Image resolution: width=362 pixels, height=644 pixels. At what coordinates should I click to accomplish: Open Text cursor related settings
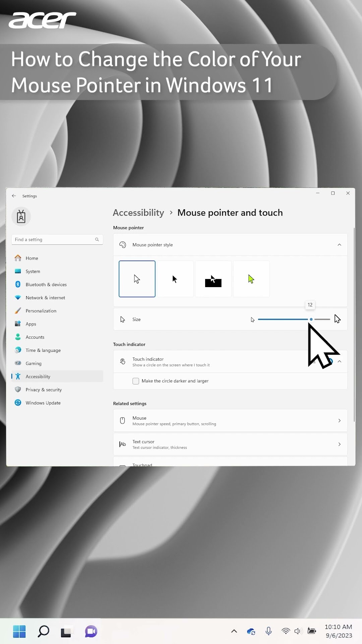(x=230, y=444)
